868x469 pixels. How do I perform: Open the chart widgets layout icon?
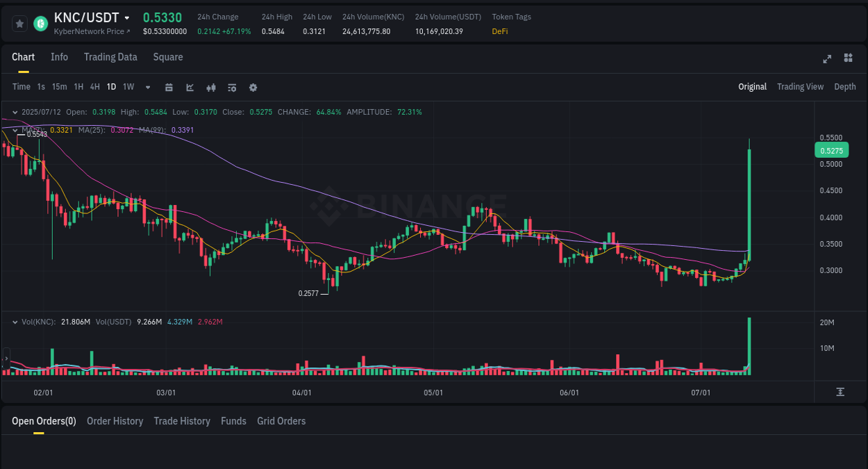(x=848, y=58)
